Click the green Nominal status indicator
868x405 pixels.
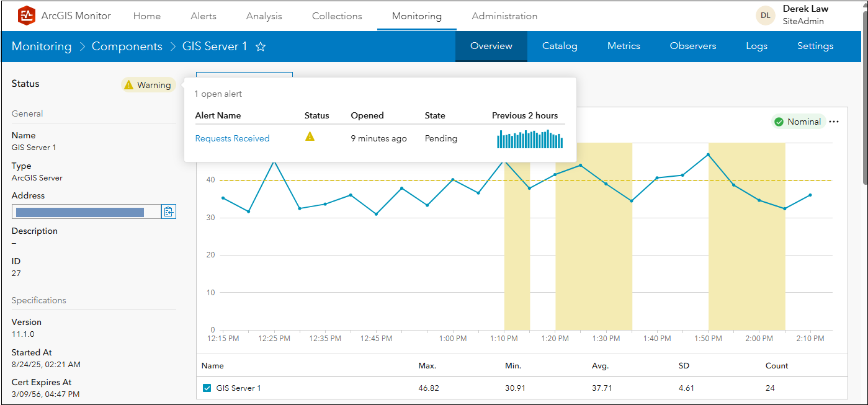pos(798,122)
